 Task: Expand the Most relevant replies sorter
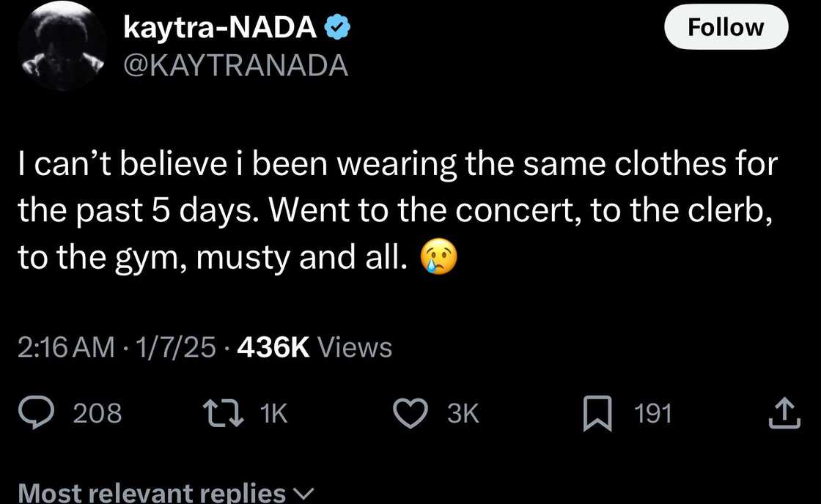point(152,492)
